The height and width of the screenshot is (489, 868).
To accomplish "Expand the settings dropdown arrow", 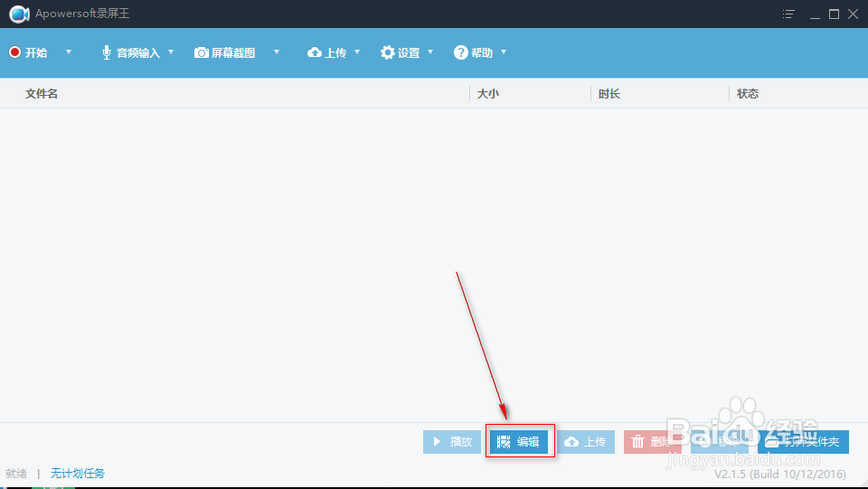I will 430,52.
